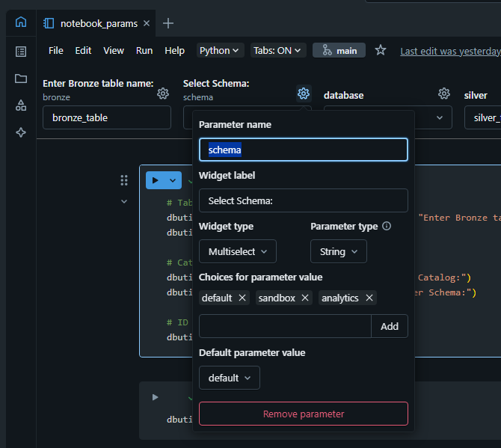Open the Widget type Multiselect dropdown
Image resolution: width=501 pixels, height=448 pixels.
point(238,251)
